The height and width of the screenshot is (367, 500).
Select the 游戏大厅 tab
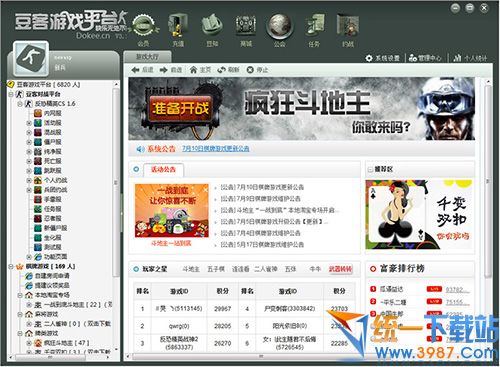pyautogui.click(x=147, y=57)
